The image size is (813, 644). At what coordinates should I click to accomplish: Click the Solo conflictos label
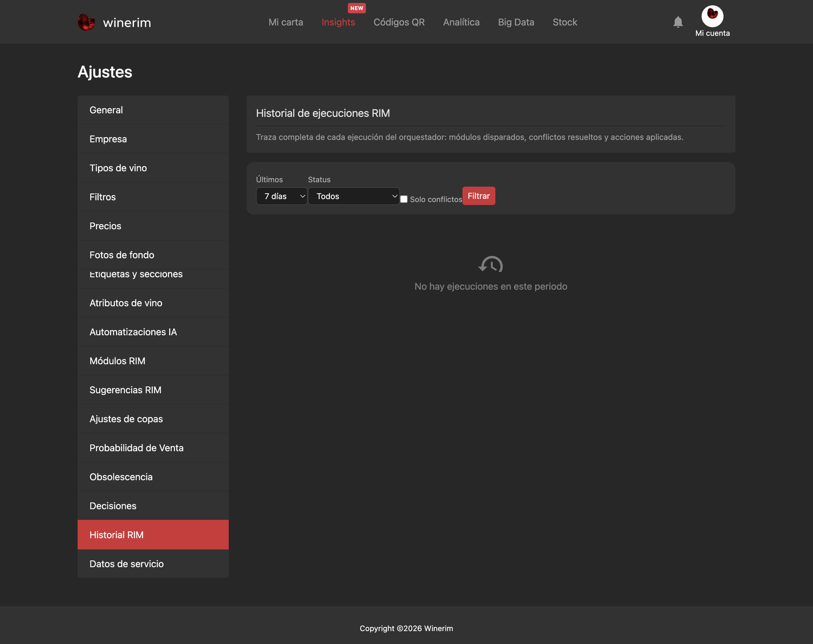436,199
